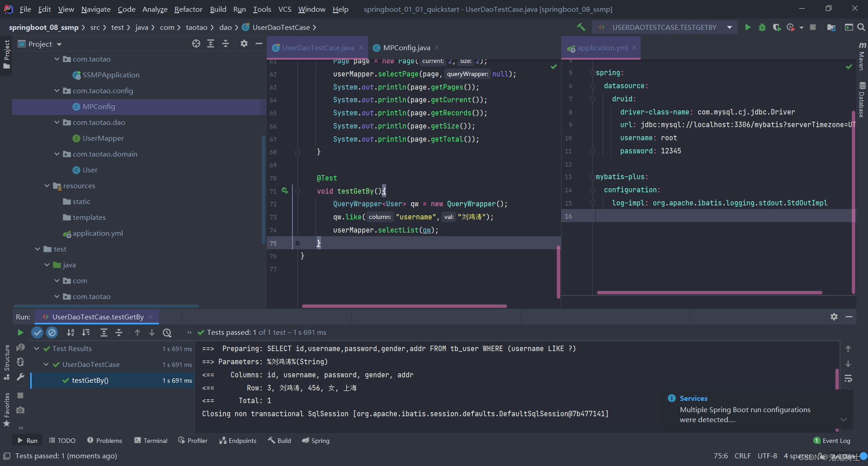Toggle soft-wrap in console output
The width and height of the screenshot is (868, 466).
[848, 378]
